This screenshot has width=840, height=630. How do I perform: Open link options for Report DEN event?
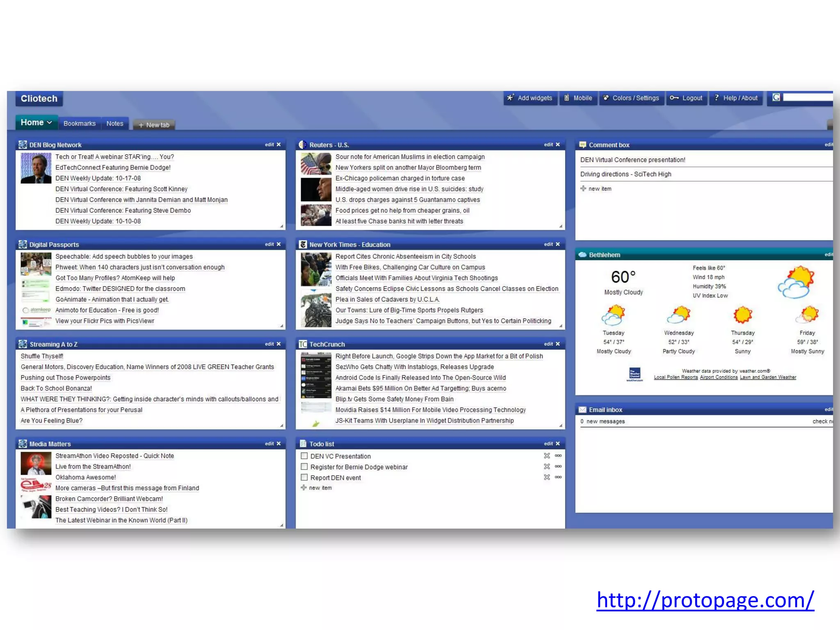[558, 477]
